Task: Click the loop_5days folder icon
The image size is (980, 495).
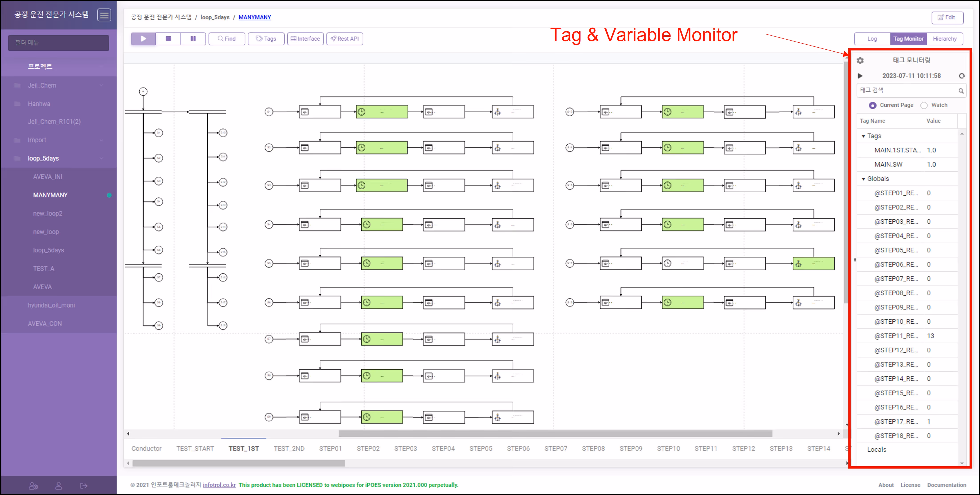Action: pos(17,158)
